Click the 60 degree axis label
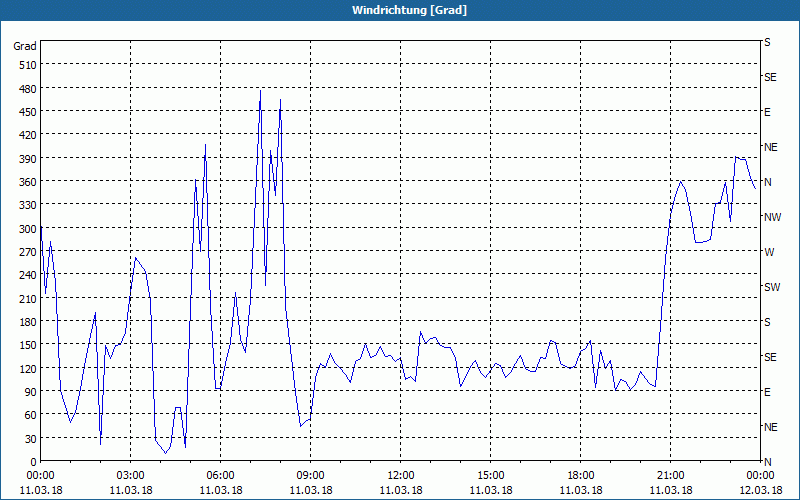Image resolution: width=800 pixels, height=500 pixels. tap(31, 415)
